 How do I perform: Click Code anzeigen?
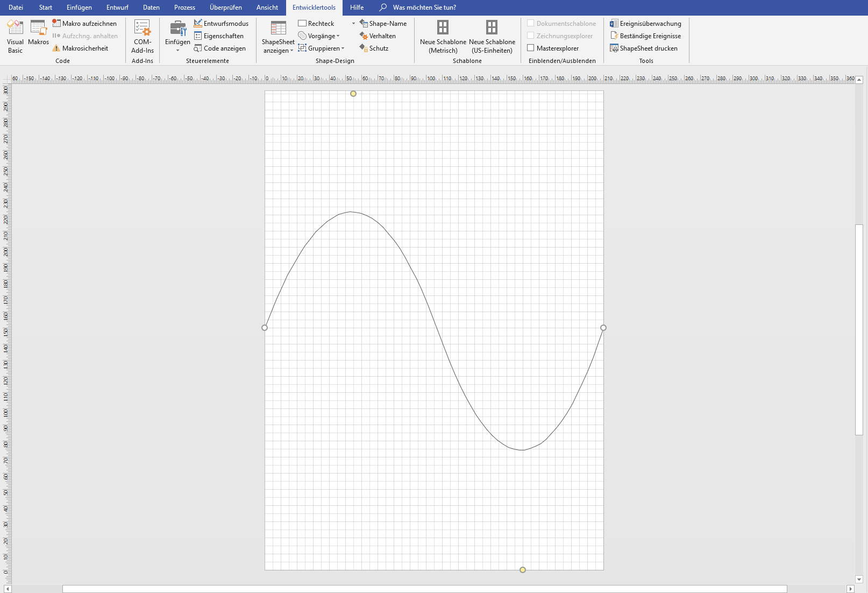[x=220, y=48]
